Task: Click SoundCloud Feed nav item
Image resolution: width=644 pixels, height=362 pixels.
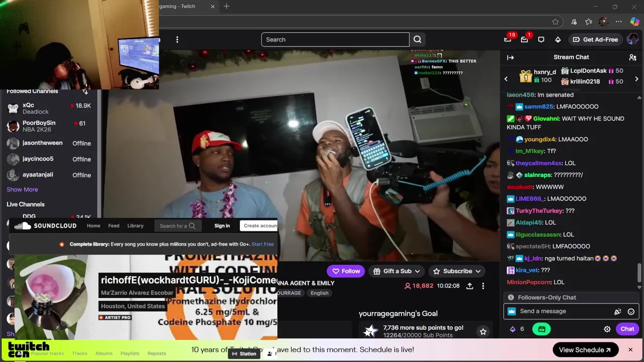Action: 114,226
